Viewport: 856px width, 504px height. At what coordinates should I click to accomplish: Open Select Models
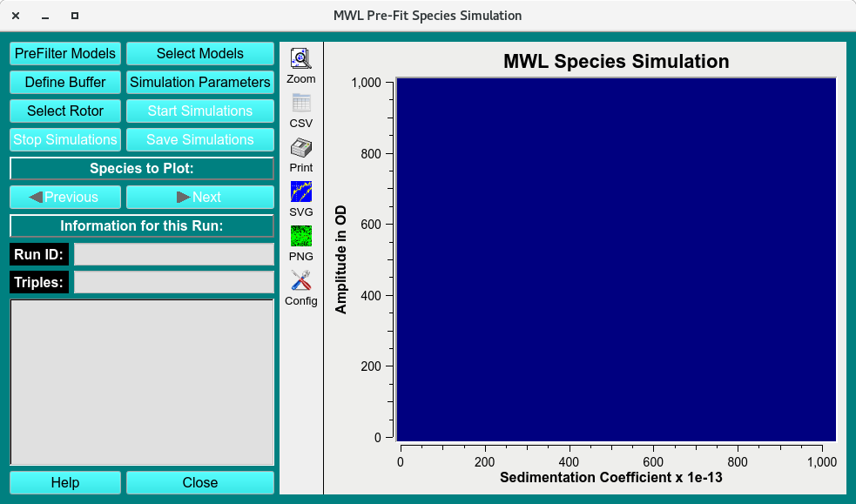(x=199, y=53)
